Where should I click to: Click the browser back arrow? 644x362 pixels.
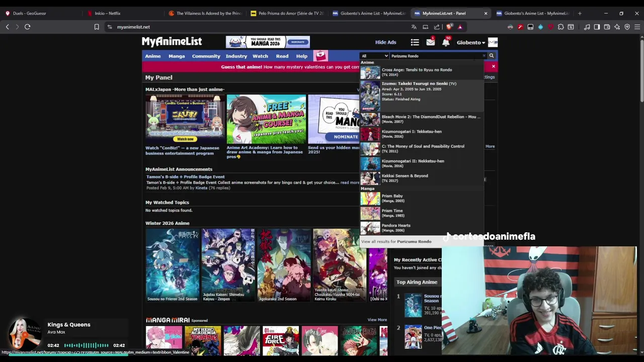point(8,27)
